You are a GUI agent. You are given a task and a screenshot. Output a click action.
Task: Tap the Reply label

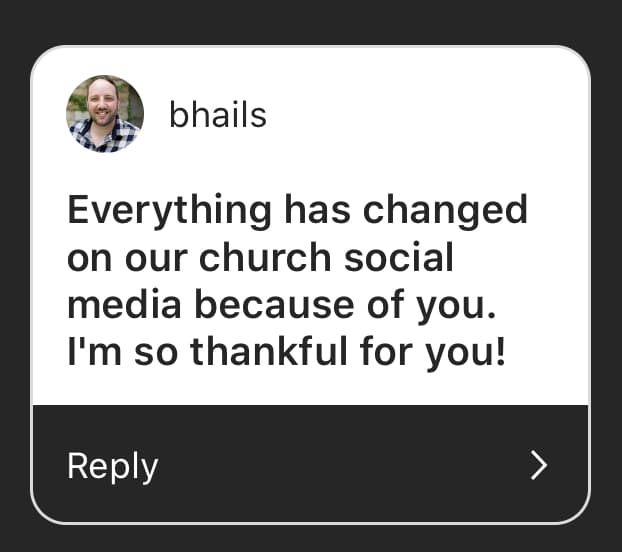(113, 466)
